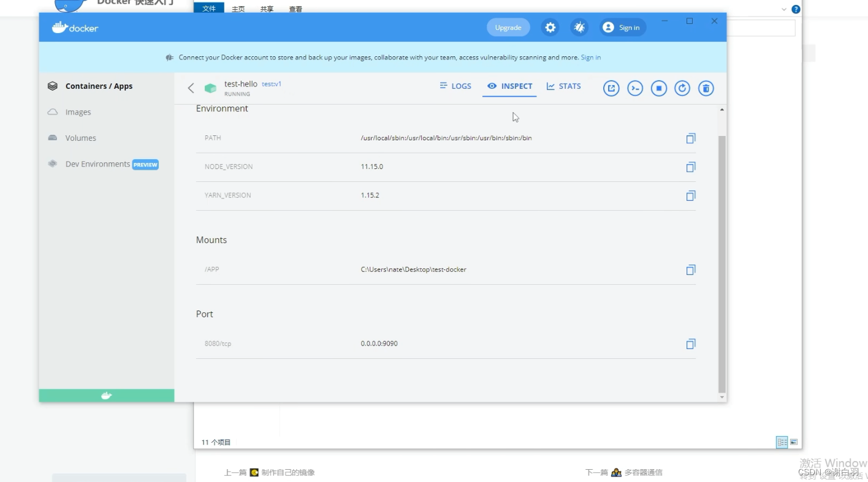868x482 pixels.
Task: Copy the NODE_VERSION value
Action: pos(691,167)
